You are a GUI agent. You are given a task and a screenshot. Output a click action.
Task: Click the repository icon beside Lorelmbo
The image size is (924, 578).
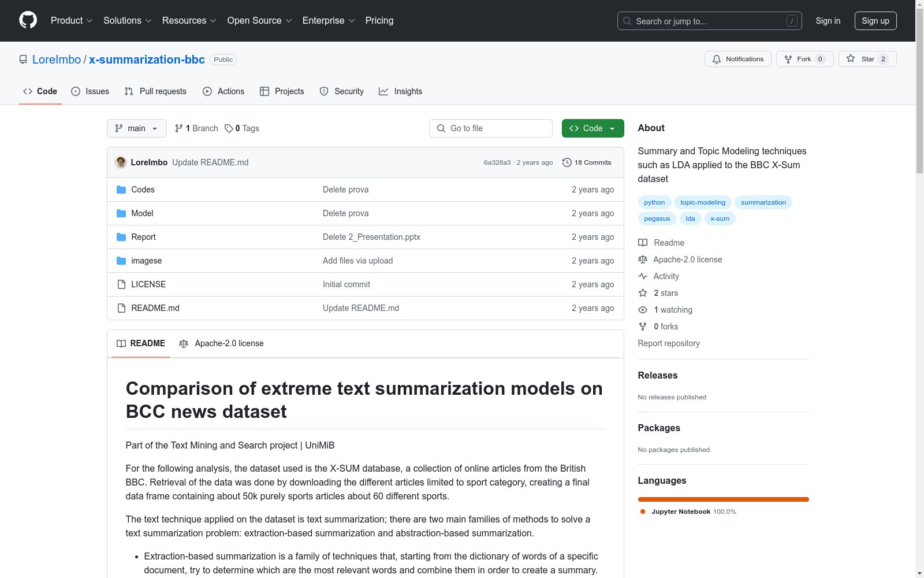tap(23, 60)
